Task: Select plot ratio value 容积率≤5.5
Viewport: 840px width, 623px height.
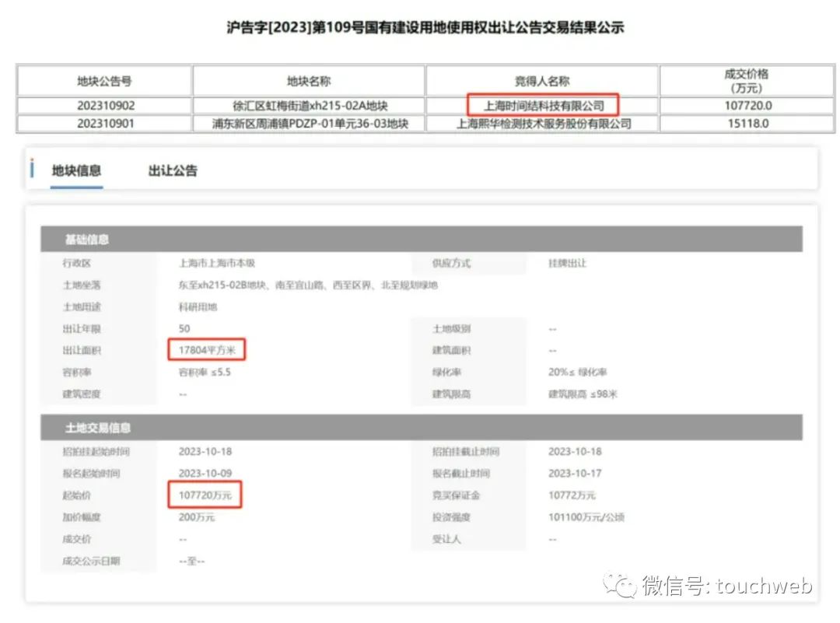Action: click(205, 372)
